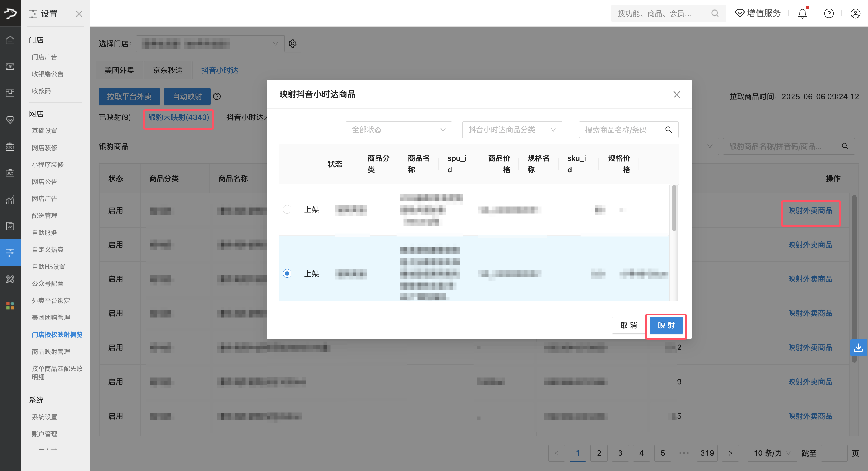Click the search icon in the dialog search box
The image size is (868, 471).
pyautogui.click(x=668, y=130)
